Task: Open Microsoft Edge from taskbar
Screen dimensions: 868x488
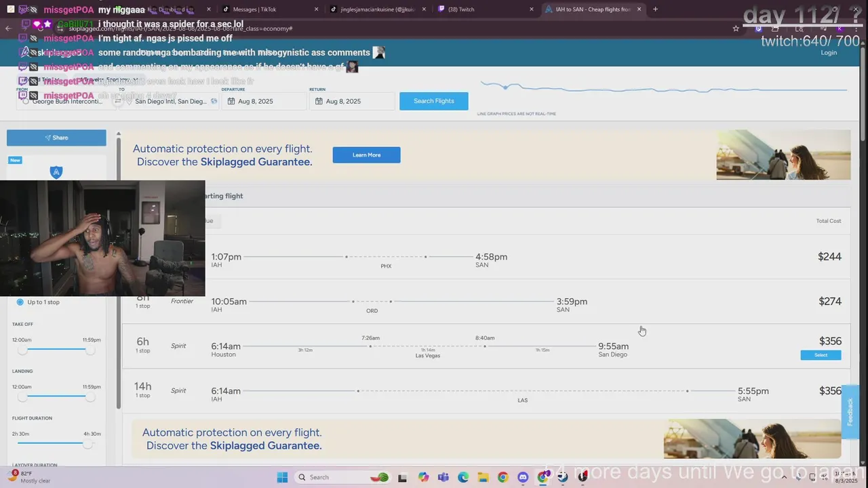Action: 463,477
